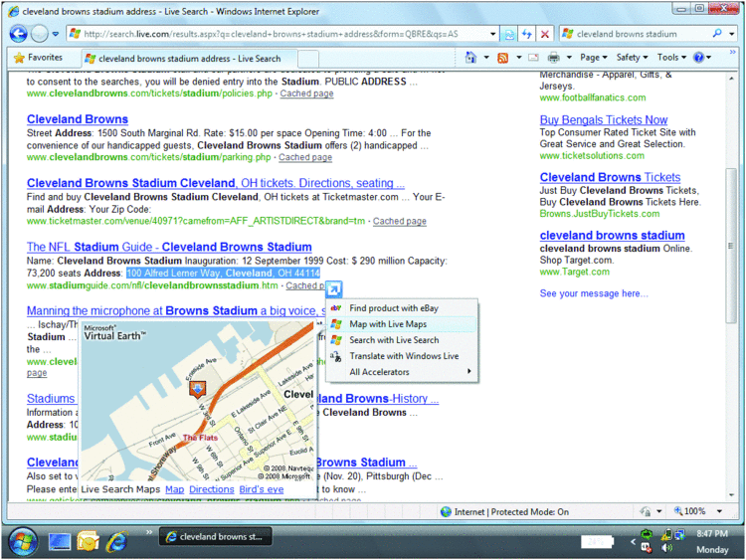This screenshot has height=560, width=746.
Task: Expand the All Accelerators submenu
Action: pyautogui.click(x=402, y=372)
